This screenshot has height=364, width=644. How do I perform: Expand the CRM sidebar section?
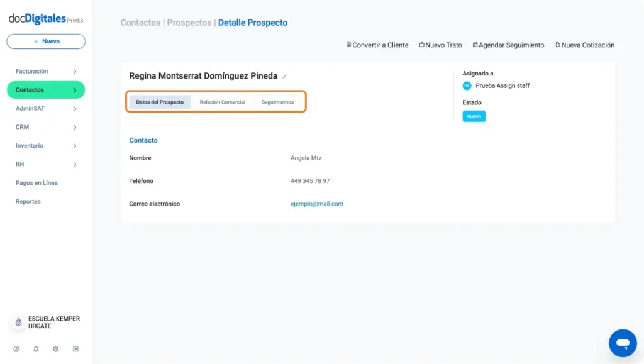(x=46, y=127)
